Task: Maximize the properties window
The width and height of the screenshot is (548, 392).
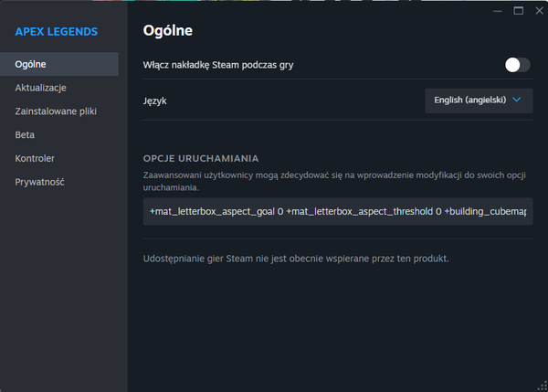Action: [518, 11]
